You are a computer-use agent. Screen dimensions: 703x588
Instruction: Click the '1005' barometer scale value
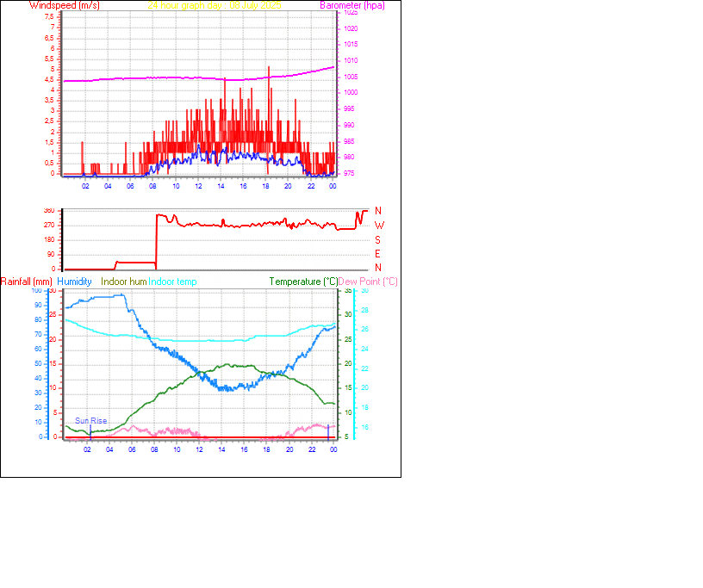351,77
